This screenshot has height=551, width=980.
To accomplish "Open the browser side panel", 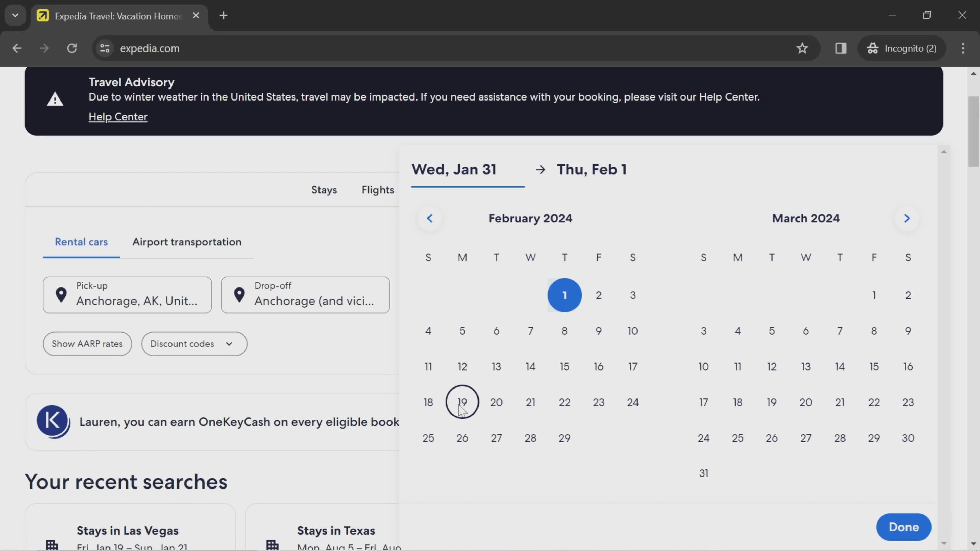I will [x=840, y=48].
